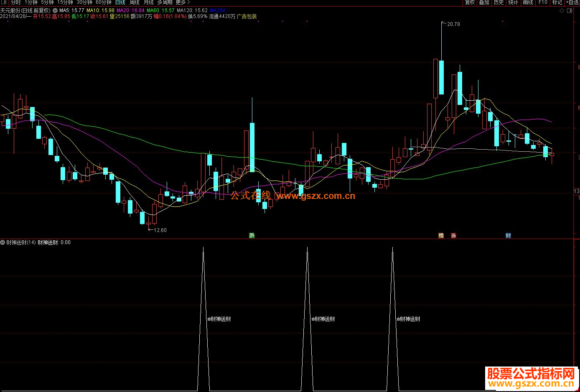Open the 统计 statistics button

point(513,2)
